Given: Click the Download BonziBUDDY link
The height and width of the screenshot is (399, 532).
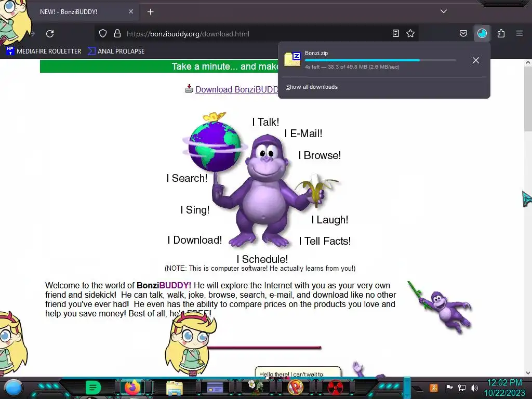Looking at the screenshot, I should pos(236,89).
